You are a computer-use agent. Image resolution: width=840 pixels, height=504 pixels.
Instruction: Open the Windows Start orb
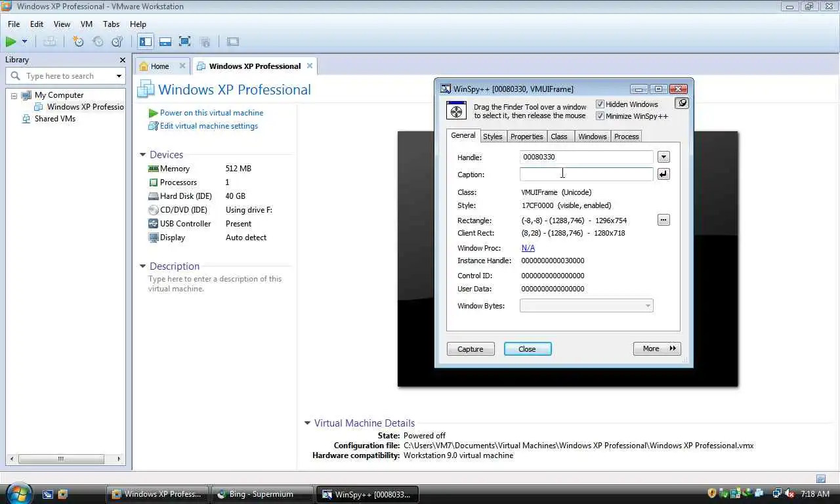tap(18, 493)
